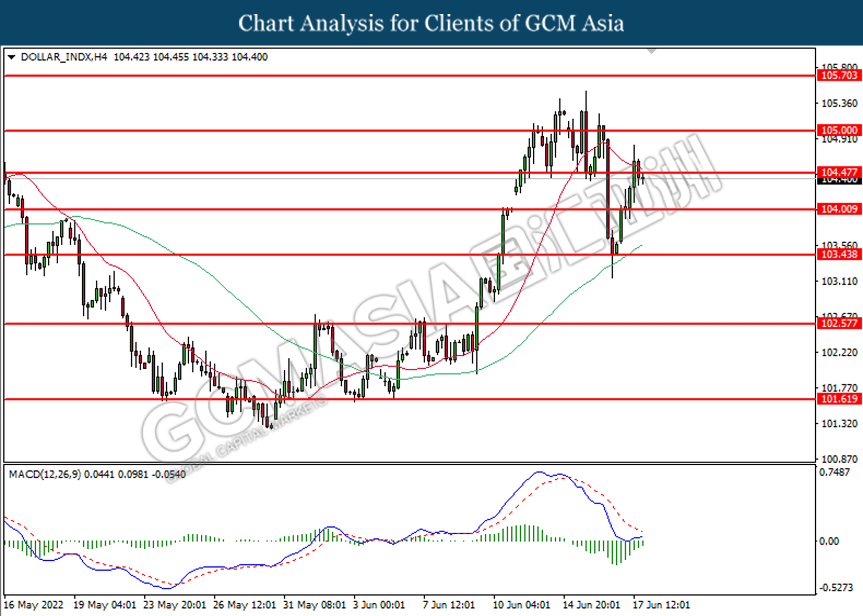Image resolution: width=863 pixels, height=616 pixels.
Task: Select the -0.5273 MACD scale value
Action: [836, 587]
